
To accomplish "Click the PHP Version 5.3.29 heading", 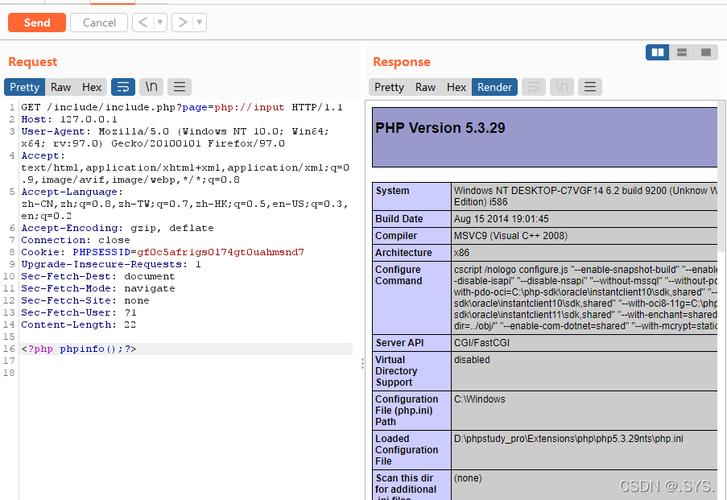I will [440, 128].
